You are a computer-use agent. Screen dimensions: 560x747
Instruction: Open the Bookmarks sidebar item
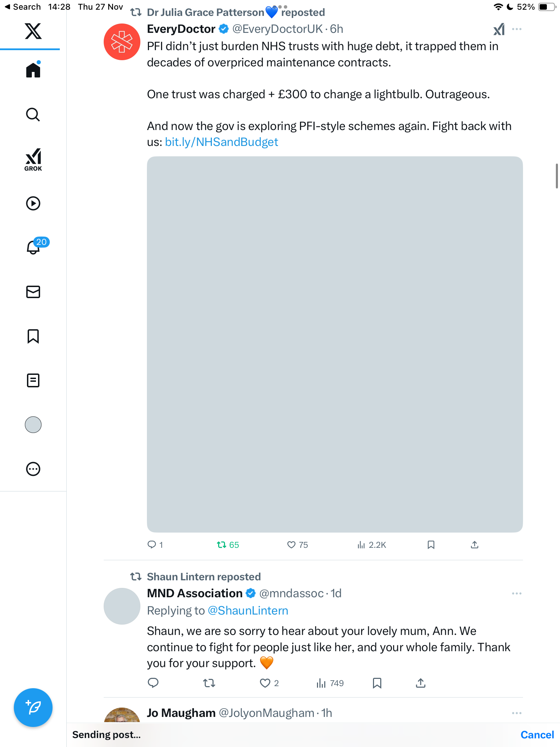[33, 336]
